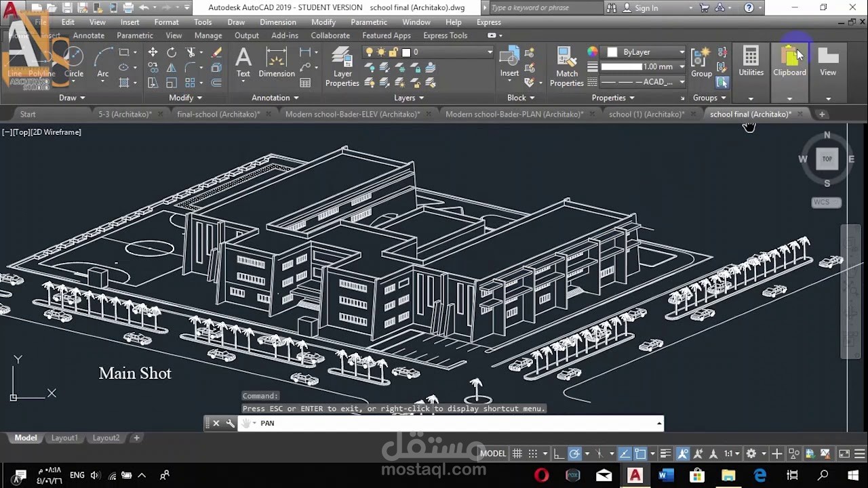Select the Circle tool

[74, 64]
